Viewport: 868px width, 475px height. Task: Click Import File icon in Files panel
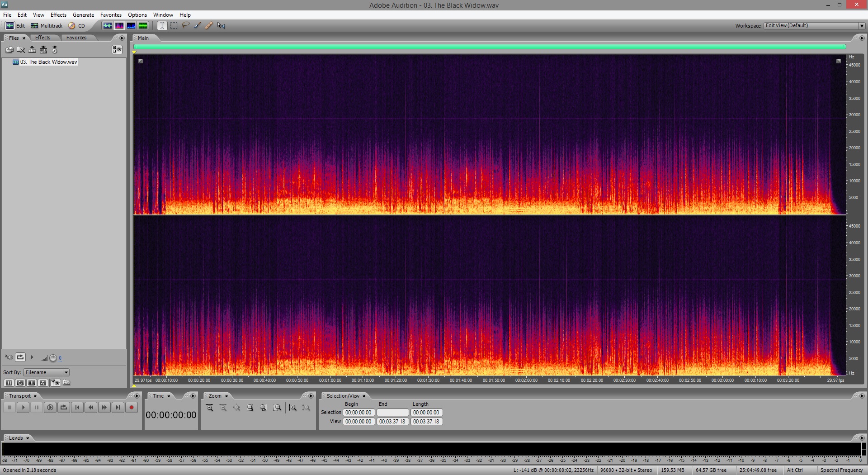click(x=9, y=50)
